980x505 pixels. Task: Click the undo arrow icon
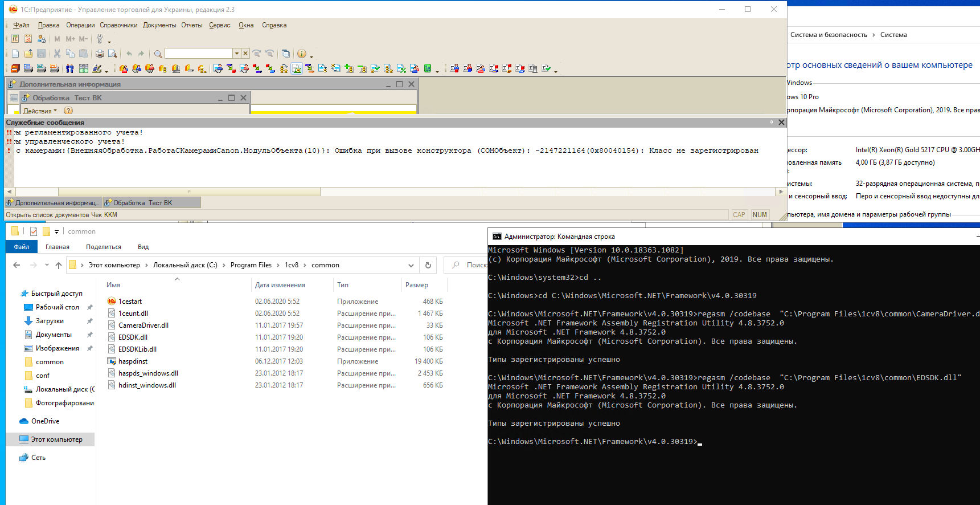(129, 54)
